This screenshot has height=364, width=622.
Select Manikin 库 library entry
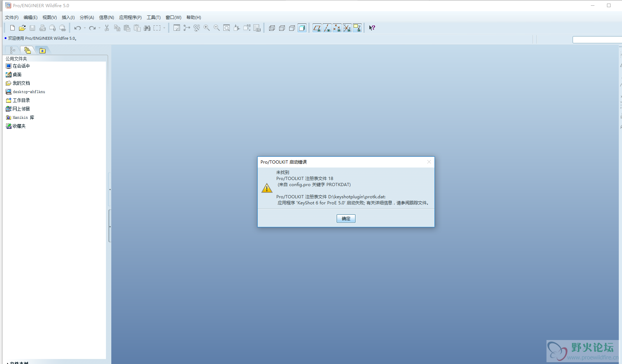20,117
